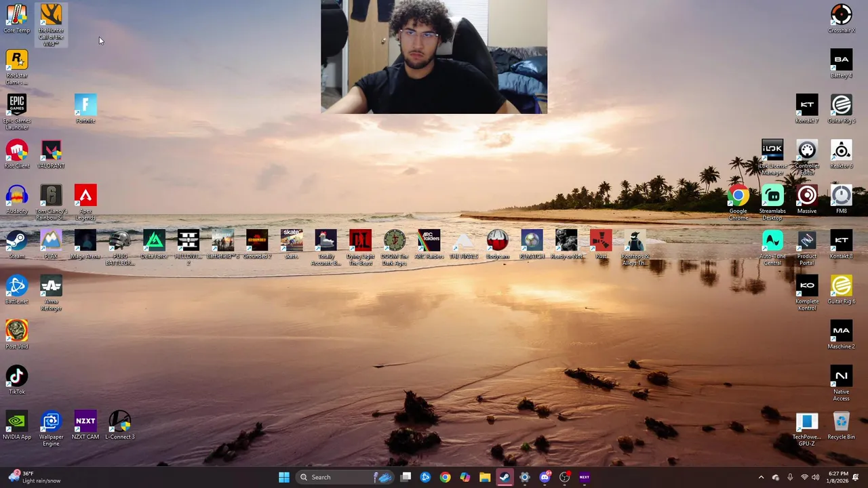Open the Delta Force shortcut

[x=154, y=245]
